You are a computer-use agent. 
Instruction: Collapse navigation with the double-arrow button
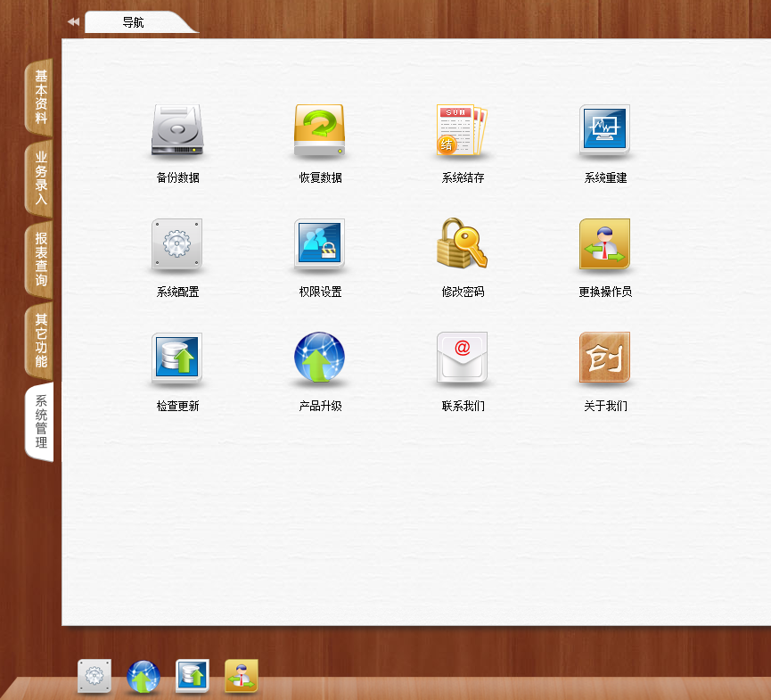73,21
